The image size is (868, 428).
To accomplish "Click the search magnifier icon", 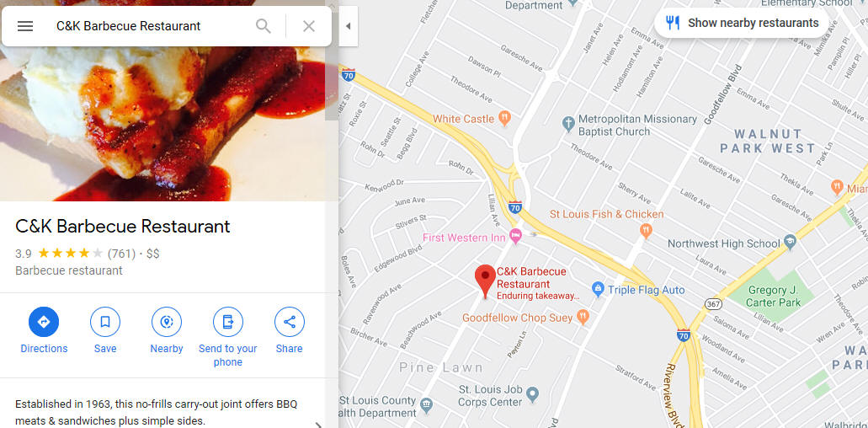I will click(x=263, y=26).
